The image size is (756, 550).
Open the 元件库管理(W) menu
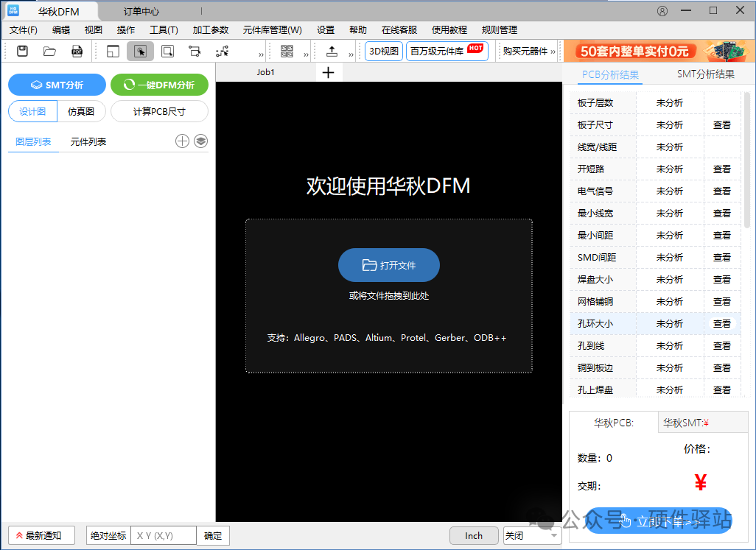[x=273, y=30]
